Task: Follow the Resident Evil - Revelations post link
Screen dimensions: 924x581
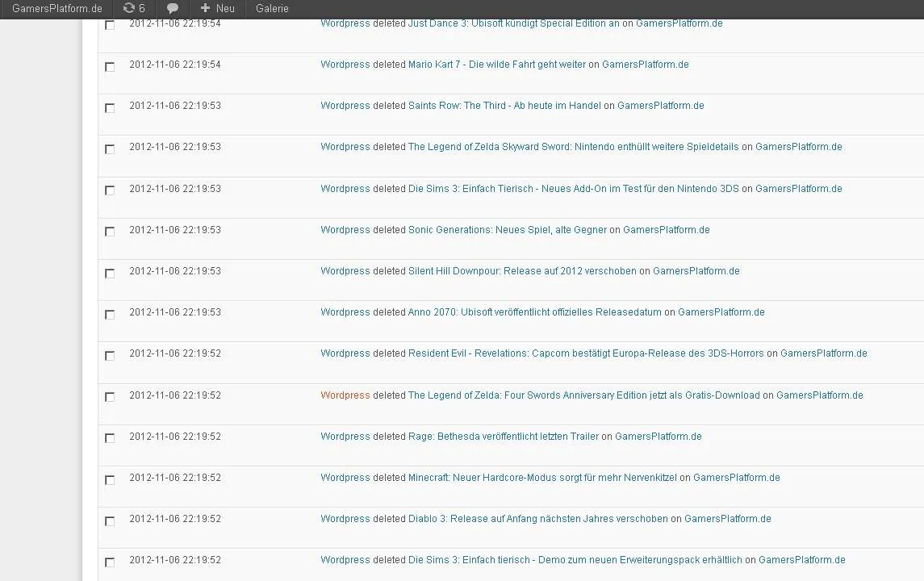Action: (586, 353)
